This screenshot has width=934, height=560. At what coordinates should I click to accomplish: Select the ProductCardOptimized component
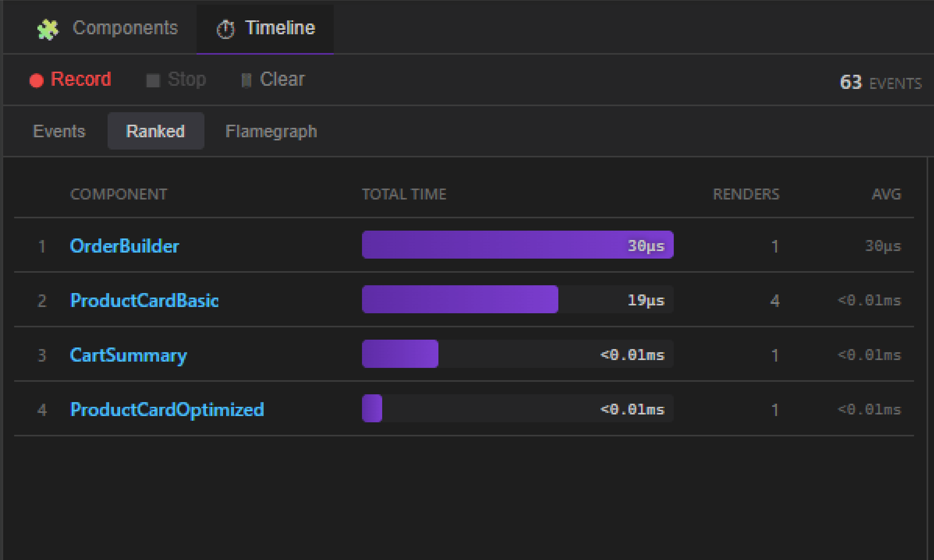(167, 410)
